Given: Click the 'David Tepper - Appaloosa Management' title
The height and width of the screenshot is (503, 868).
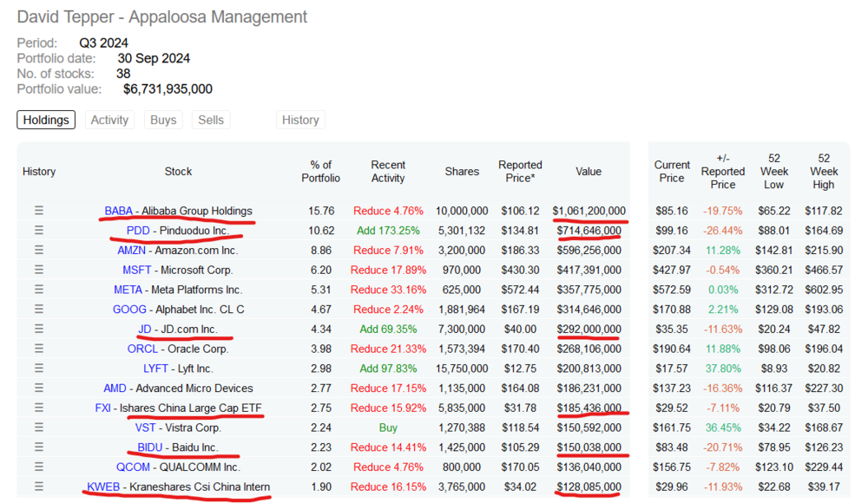Looking at the screenshot, I should 162,17.
